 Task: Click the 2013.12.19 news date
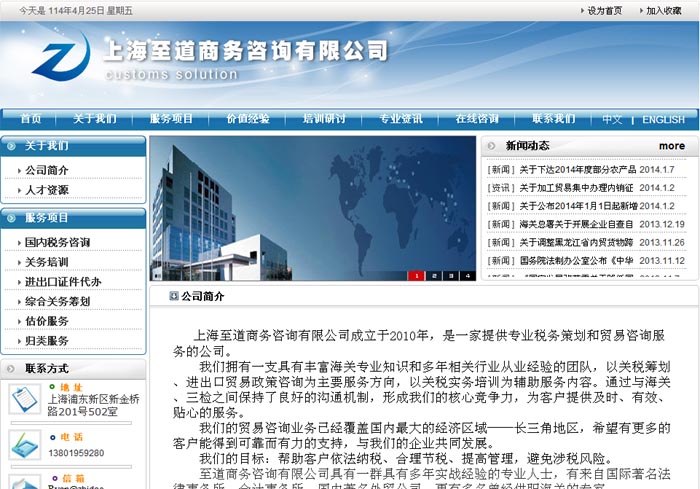click(x=662, y=225)
